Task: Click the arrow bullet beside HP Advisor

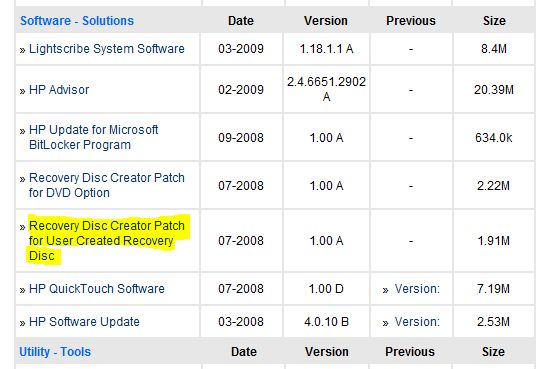Action: 22,91
